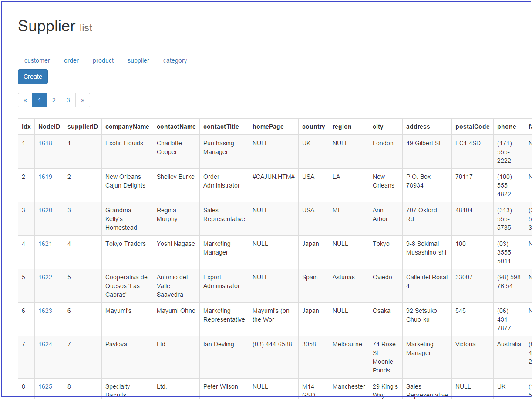Open page 3 of the supplier list
The height and width of the screenshot is (399, 532).
[x=68, y=100]
